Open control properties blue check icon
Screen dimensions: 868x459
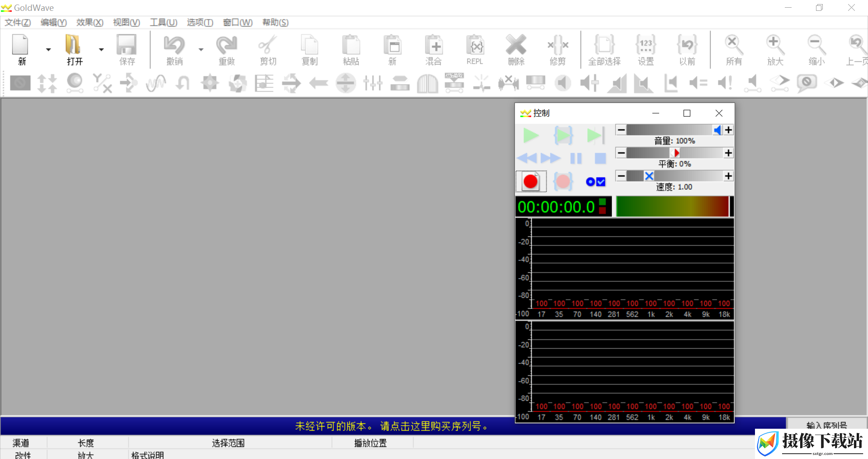coord(596,182)
